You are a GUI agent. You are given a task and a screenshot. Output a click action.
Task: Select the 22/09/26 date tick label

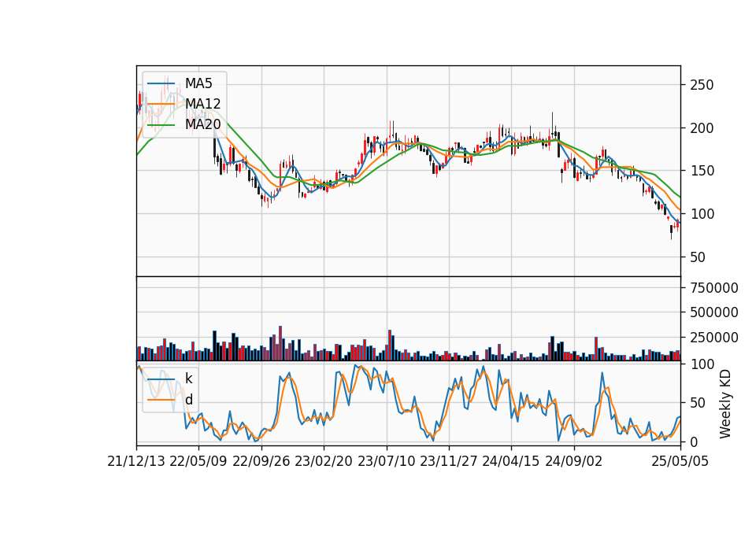pos(261,461)
